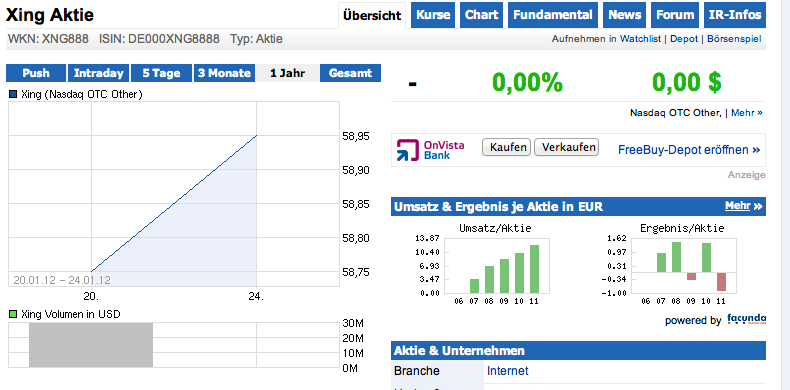Click the Typ: Aktie text
The height and width of the screenshot is (390, 790).
click(256, 39)
